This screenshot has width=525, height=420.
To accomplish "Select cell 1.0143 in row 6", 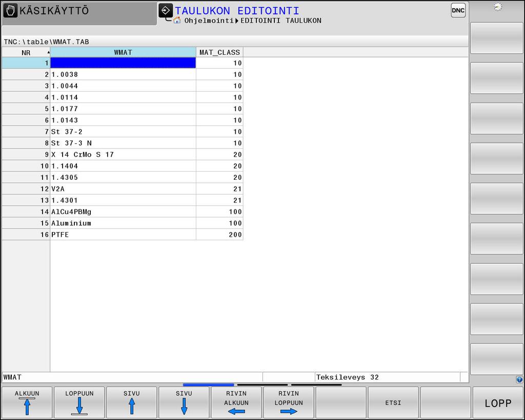I will click(123, 120).
